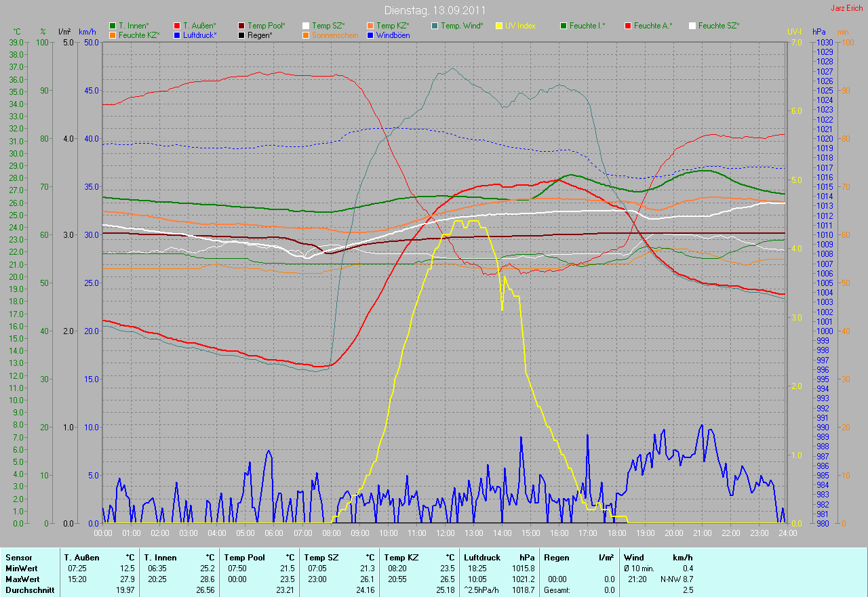Click the orange Temp KZ legend swatch

click(371, 26)
